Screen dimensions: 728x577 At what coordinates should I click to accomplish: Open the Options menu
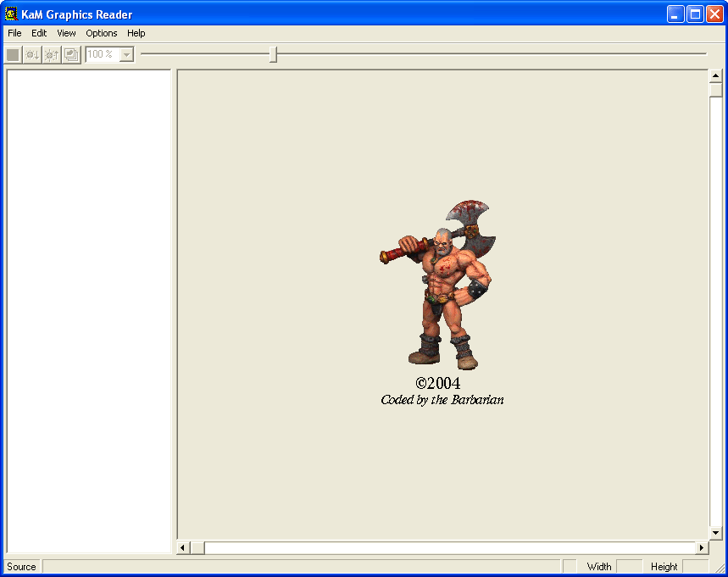102,33
